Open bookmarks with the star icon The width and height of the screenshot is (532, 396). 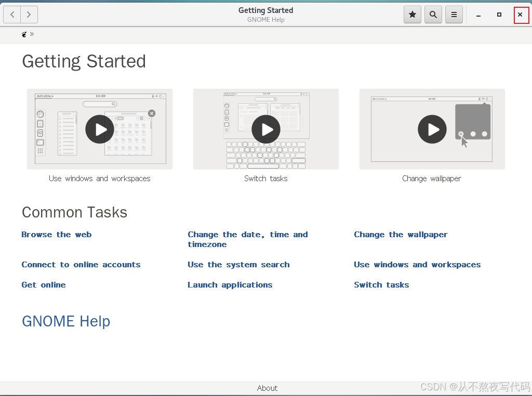412,15
